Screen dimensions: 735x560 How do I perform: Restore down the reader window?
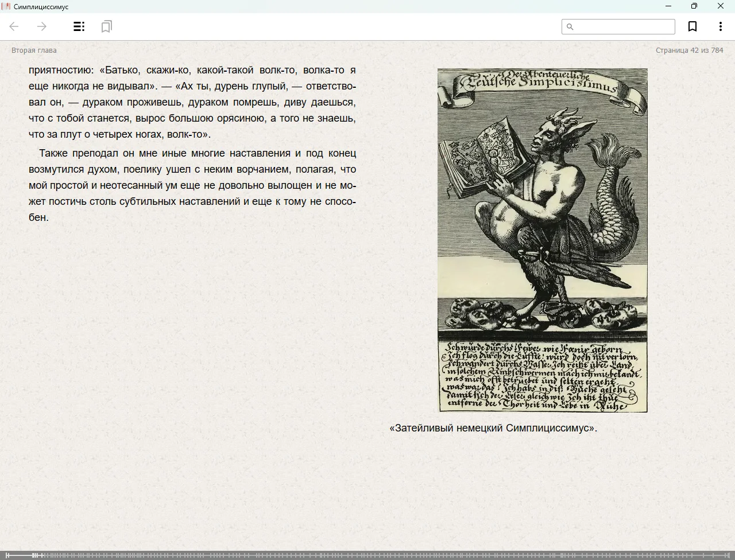coord(694,6)
